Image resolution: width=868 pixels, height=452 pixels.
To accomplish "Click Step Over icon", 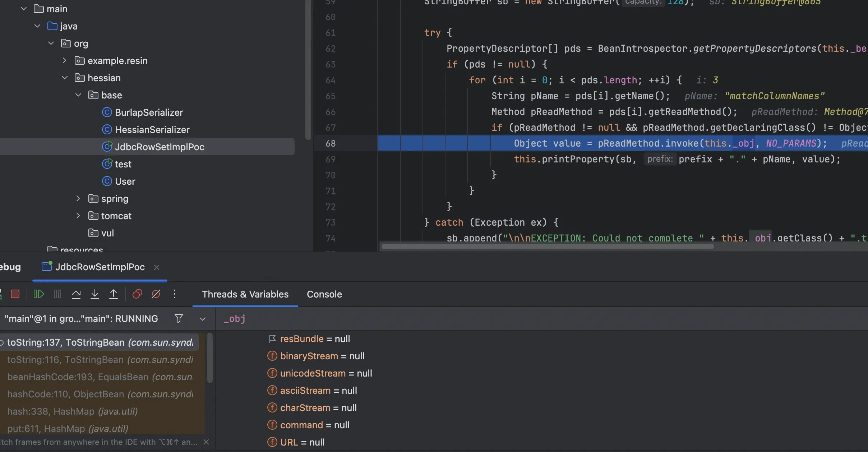I will 76,294.
